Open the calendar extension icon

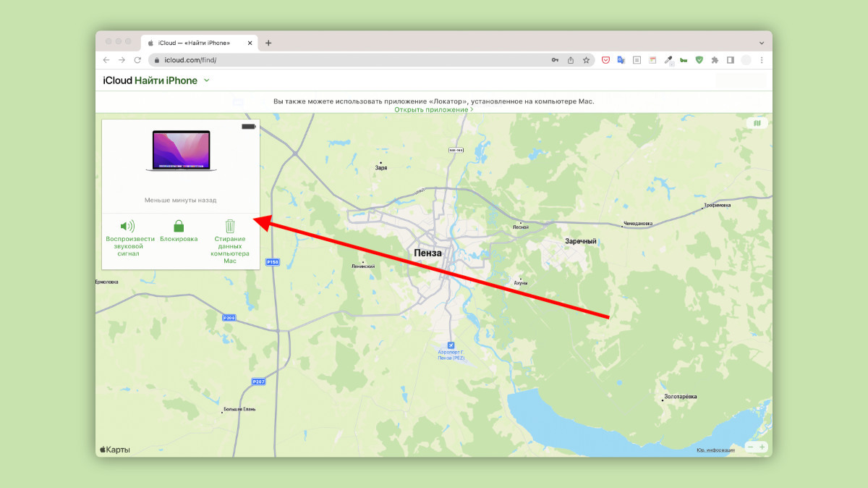pos(652,60)
